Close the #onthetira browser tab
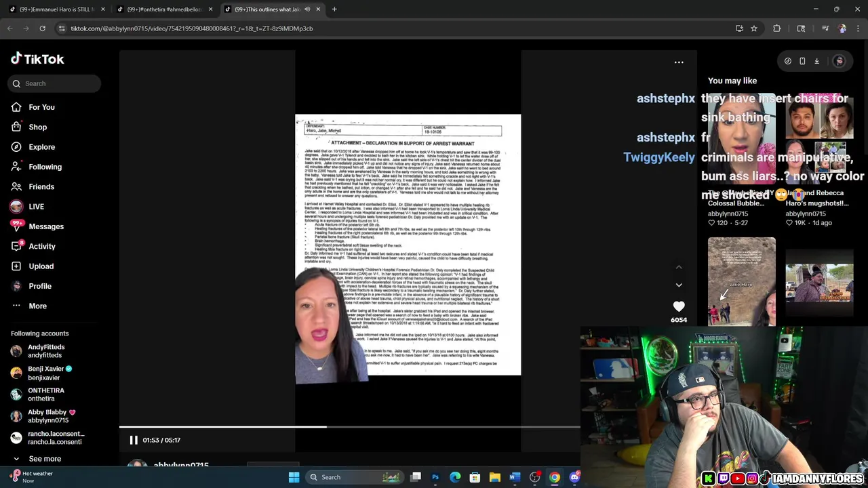Image resolution: width=868 pixels, height=488 pixels. (210, 9)
